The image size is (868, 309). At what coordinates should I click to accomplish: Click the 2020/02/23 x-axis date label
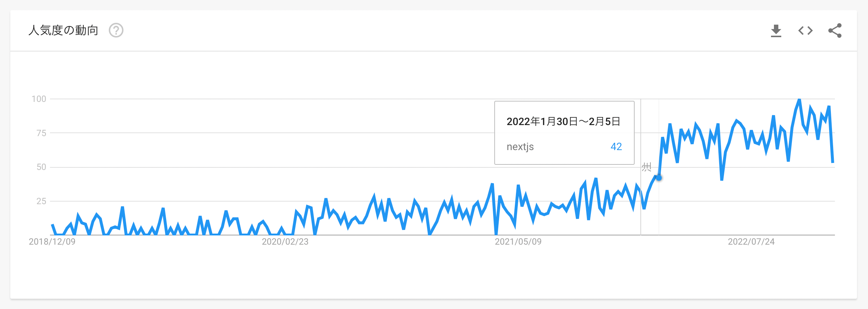click(285, 242)
